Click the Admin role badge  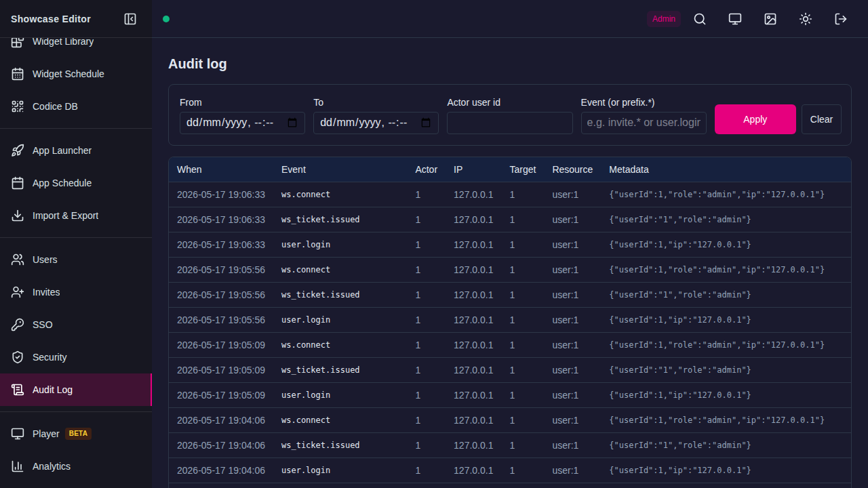pyautogui.click(x=664, y=19)
